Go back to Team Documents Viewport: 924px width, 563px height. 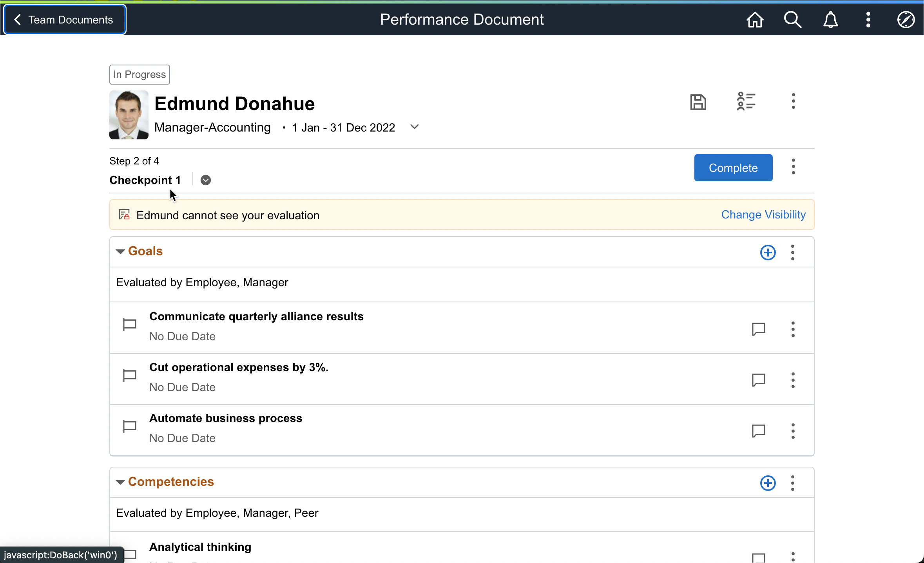click(65, 20)
